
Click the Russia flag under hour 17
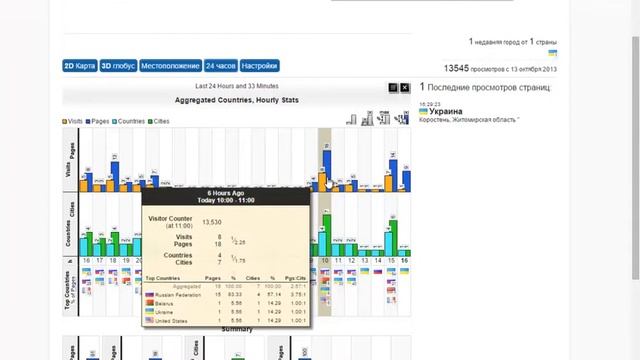point(100,272)
